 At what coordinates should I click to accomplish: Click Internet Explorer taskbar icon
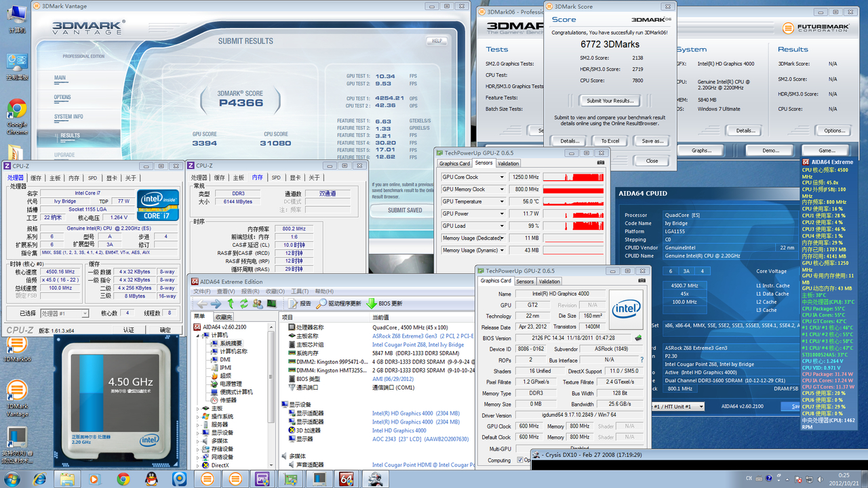coord(40,479)
